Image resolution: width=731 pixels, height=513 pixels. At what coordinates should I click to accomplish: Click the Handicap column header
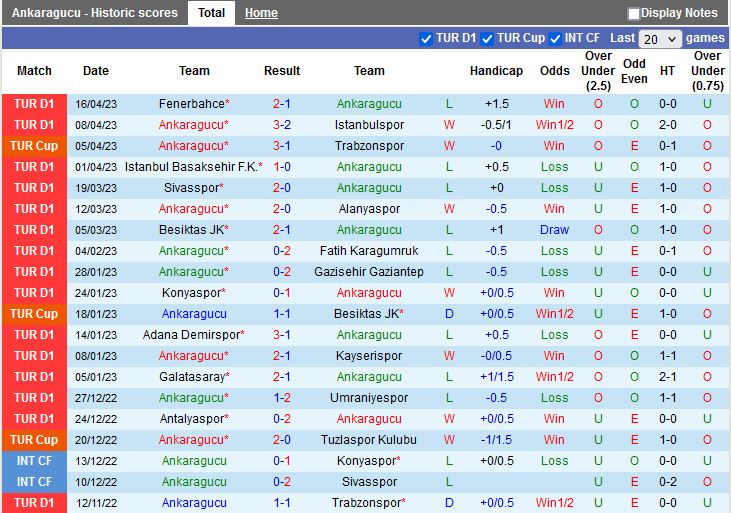[496, 71]
